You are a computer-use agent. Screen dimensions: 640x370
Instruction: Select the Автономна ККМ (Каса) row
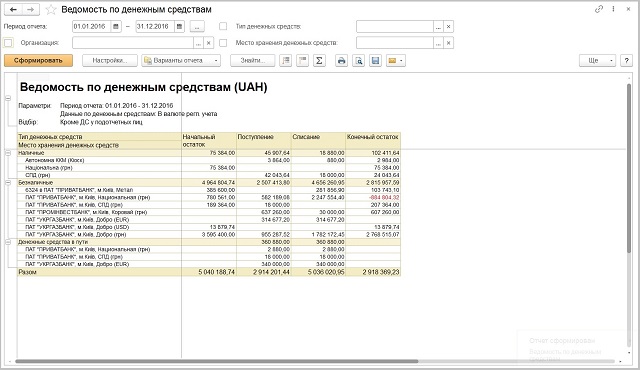209,160
